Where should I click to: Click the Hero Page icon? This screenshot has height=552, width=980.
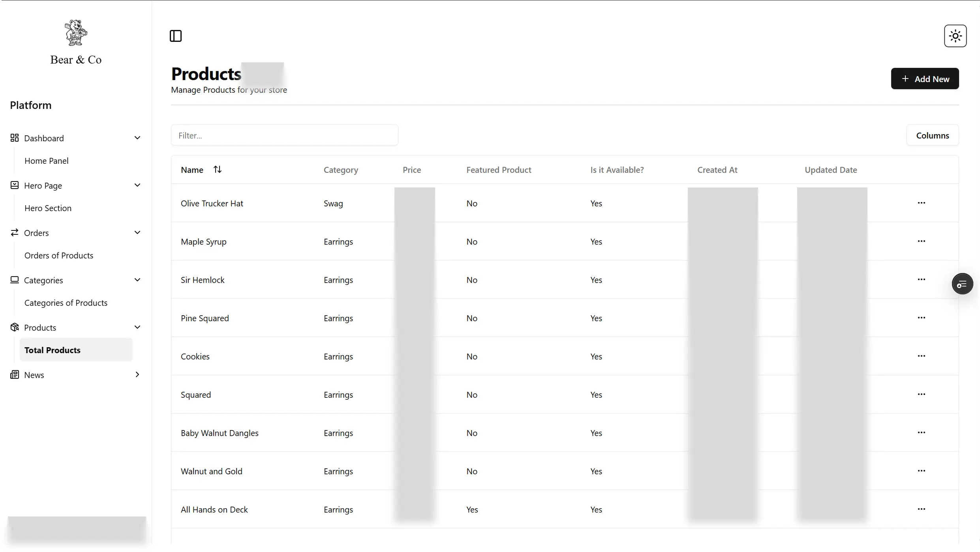click(x=15, y=185)
